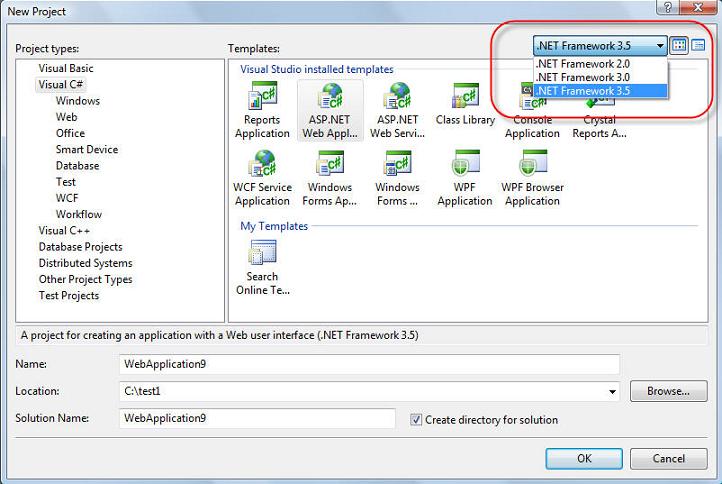Screen dimensions: 722x484
Task: Select the Visual C++ project type
Action: click(x=64, y=230)
